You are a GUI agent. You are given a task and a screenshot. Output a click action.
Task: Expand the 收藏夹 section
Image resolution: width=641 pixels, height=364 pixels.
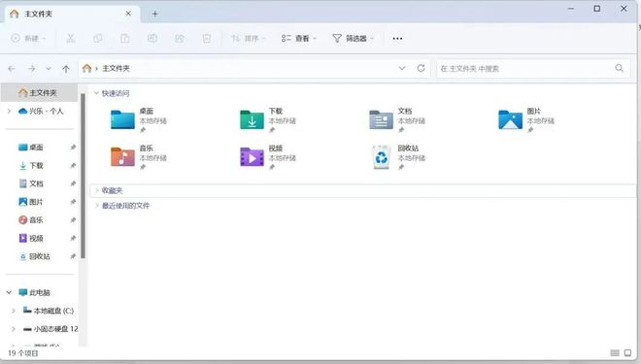tap(97, 190)
